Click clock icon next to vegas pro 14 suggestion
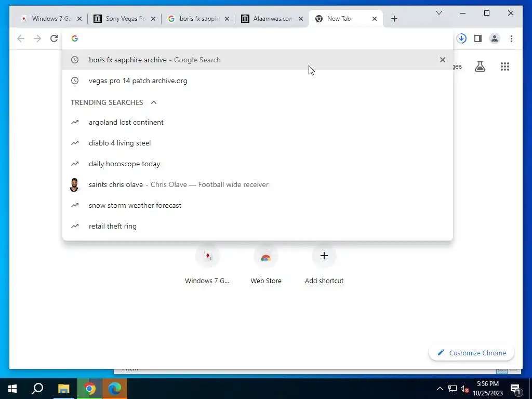 tap(75, 81)
